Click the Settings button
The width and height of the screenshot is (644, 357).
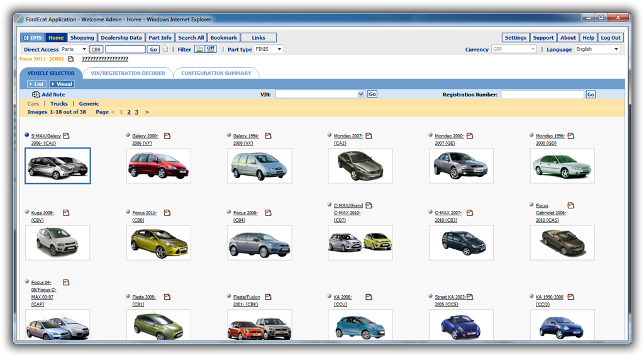coord(516,37)
